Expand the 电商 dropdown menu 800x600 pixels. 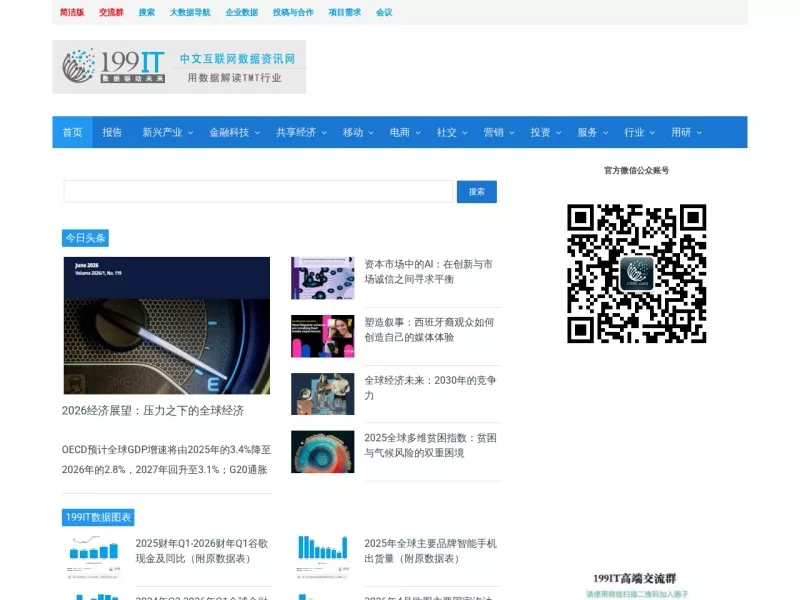coord(405,132)
